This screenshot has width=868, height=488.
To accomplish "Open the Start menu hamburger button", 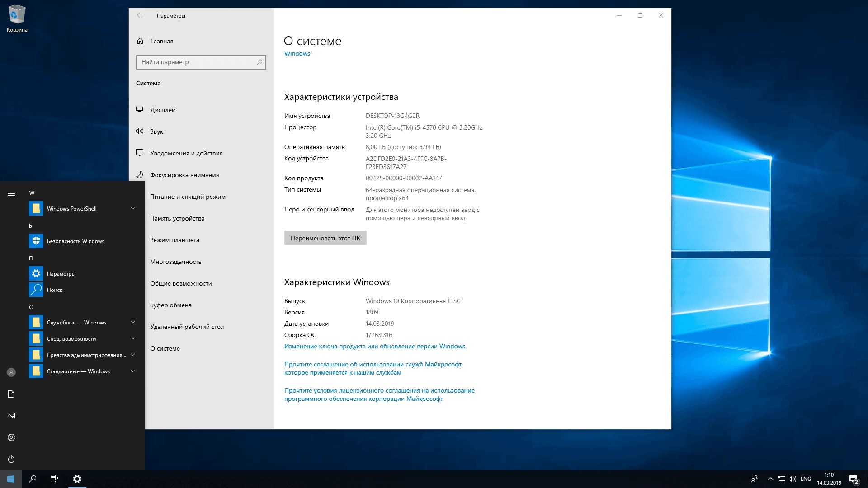I will click(11, 193).
